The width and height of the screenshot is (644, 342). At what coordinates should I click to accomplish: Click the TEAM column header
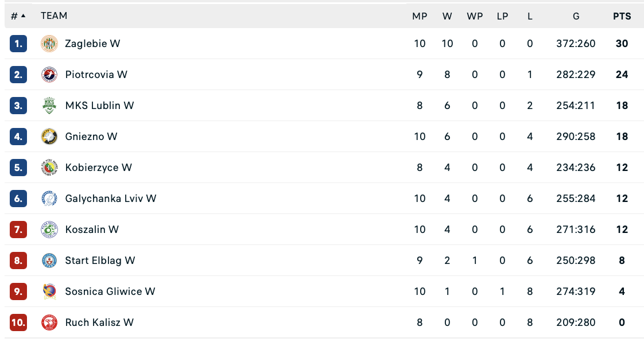point(54,16)
